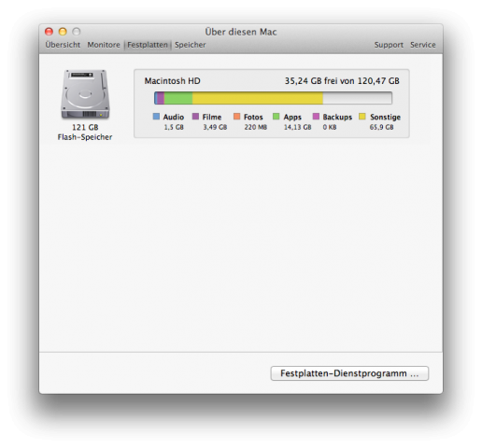
Task: Open the Speicher tab
Action: point(191,45)
